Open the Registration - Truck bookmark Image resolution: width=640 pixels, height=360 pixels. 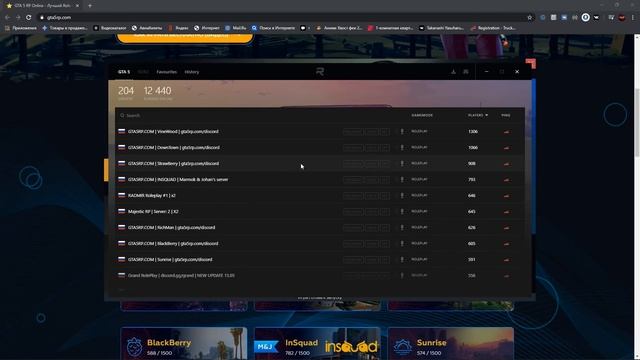(x=493, y=28)
